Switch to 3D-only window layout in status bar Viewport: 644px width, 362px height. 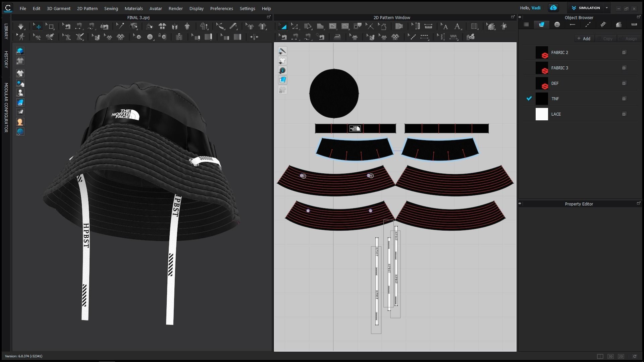[x=610, y=356]
